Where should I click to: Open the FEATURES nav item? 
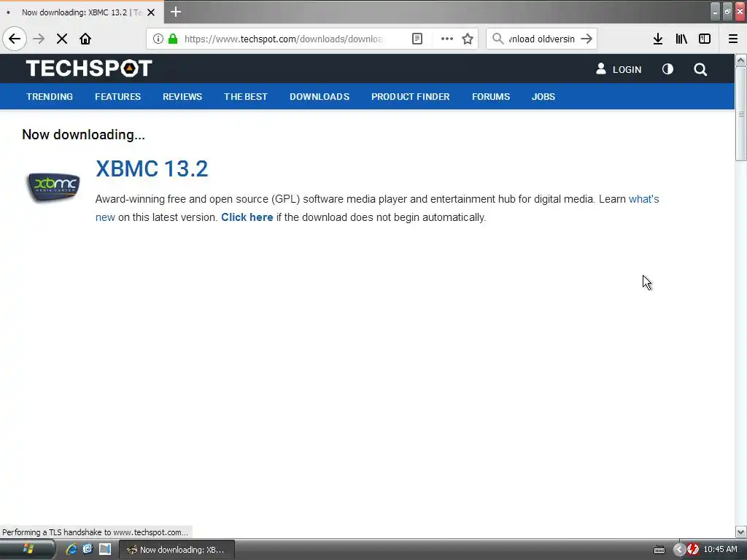[x=117, y=97]
